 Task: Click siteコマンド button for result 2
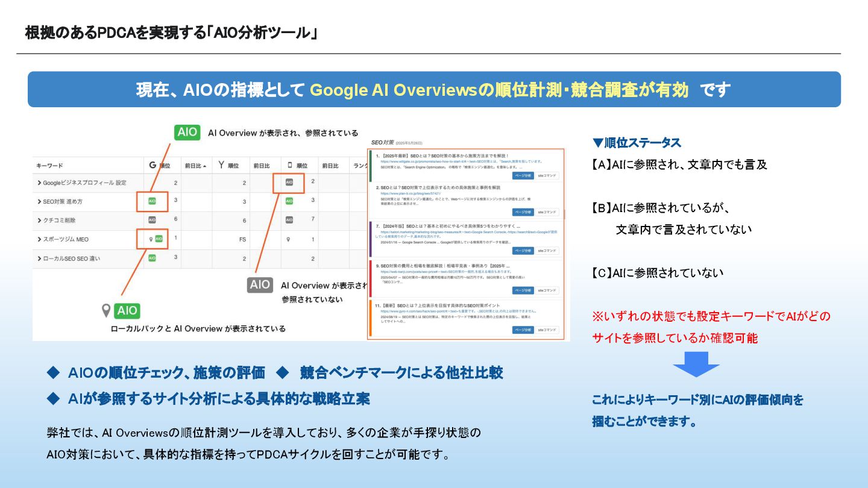547,212
